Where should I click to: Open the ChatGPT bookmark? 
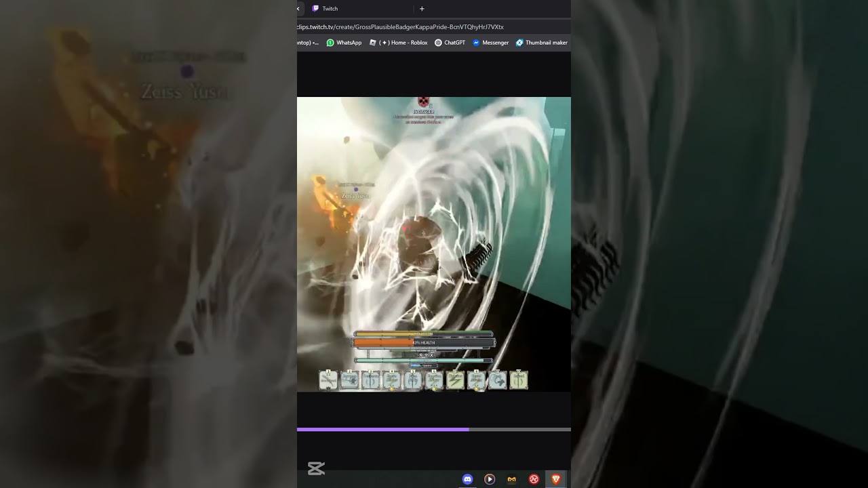[450, 43]
